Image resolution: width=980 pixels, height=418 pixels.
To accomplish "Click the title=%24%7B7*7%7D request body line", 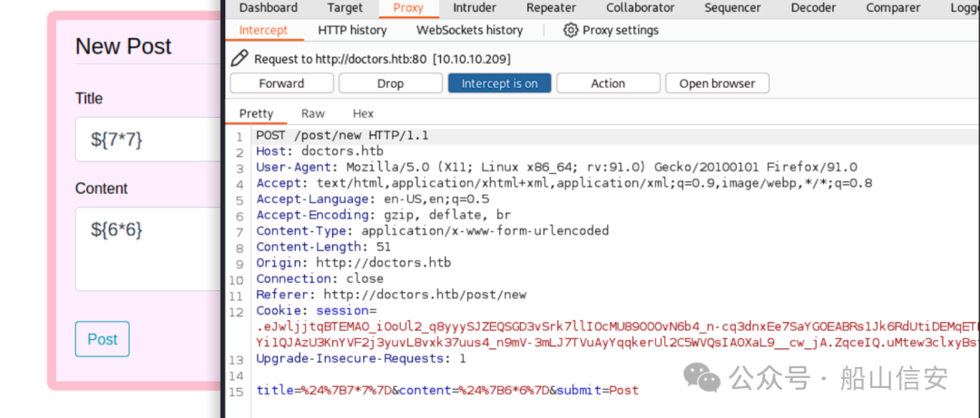I will pyautogui.click(x=447, y=391).
